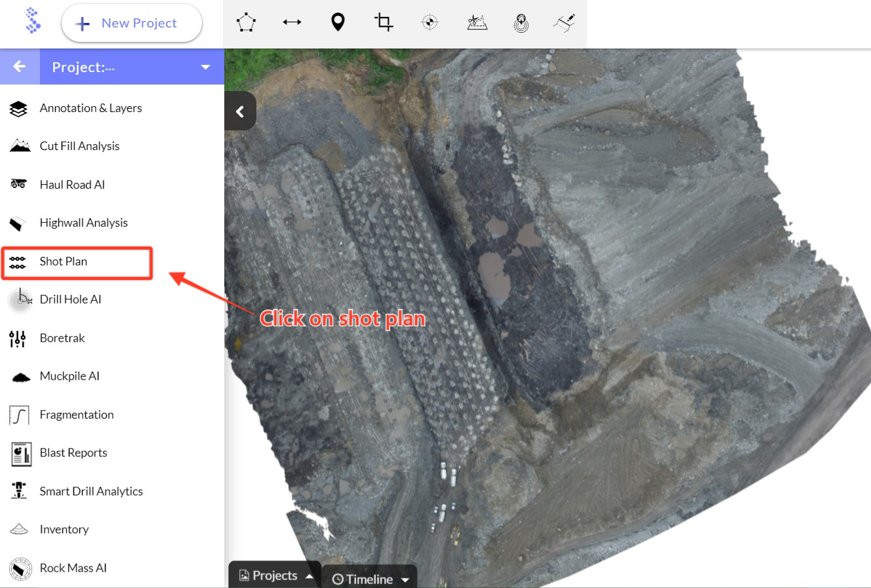Click the crosshair target tool
This screenshot has height=588, width=871.
click(430, 23)
